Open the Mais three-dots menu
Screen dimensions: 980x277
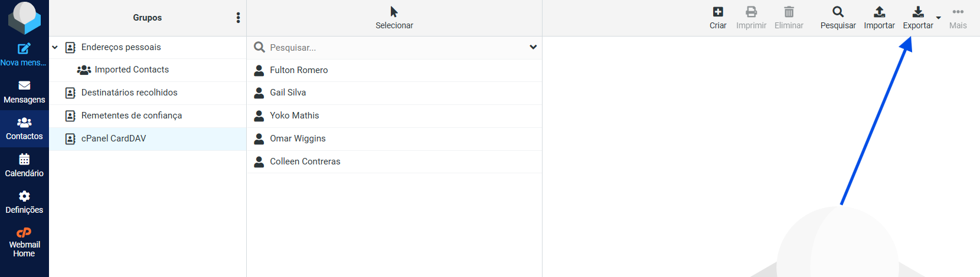coord(958,12)
